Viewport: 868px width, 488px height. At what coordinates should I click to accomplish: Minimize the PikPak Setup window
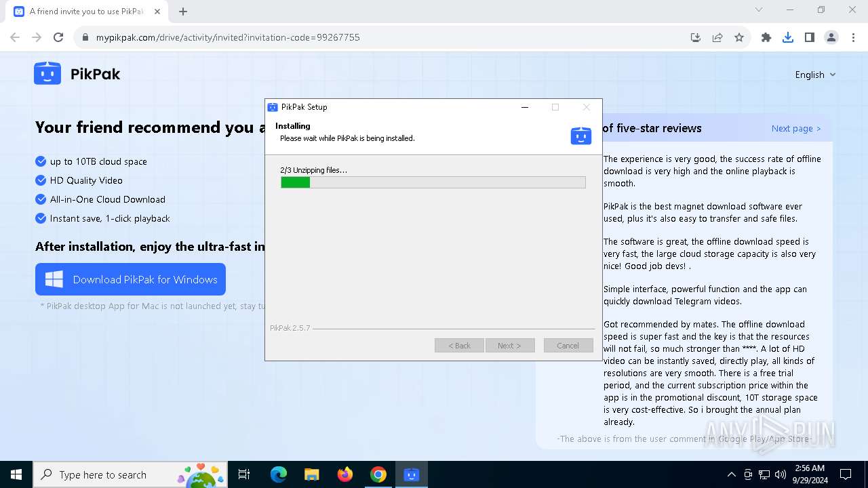(x=525, y=107)
